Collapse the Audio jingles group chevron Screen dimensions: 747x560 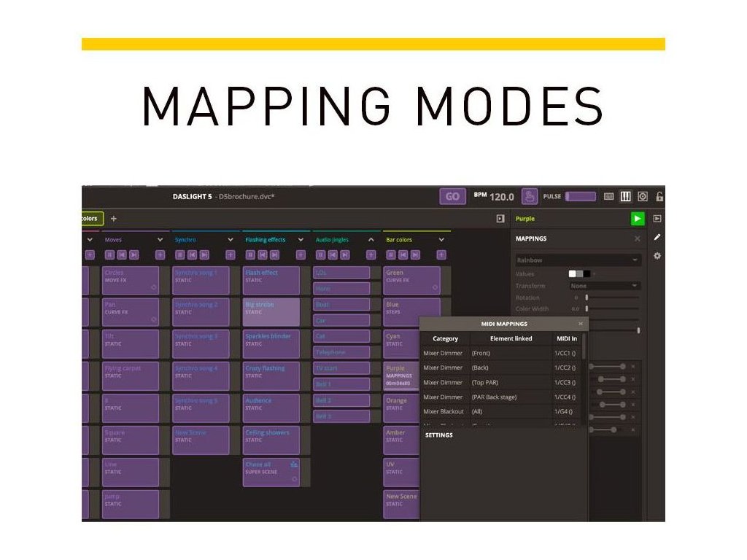(371, 239)
